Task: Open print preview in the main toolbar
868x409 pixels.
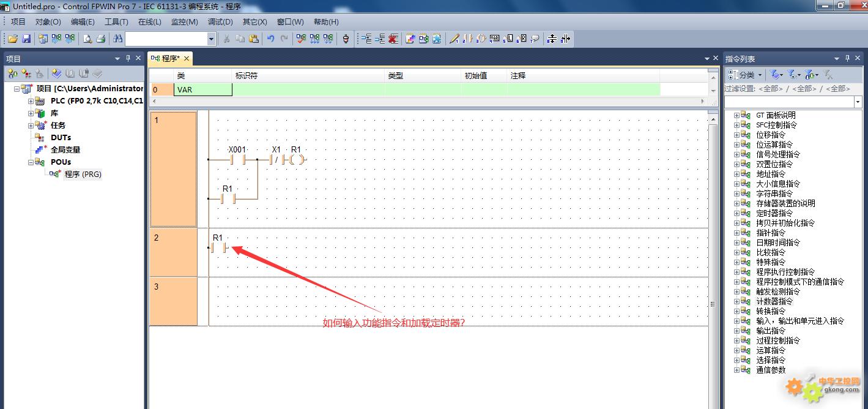Action: click(87, 39)
